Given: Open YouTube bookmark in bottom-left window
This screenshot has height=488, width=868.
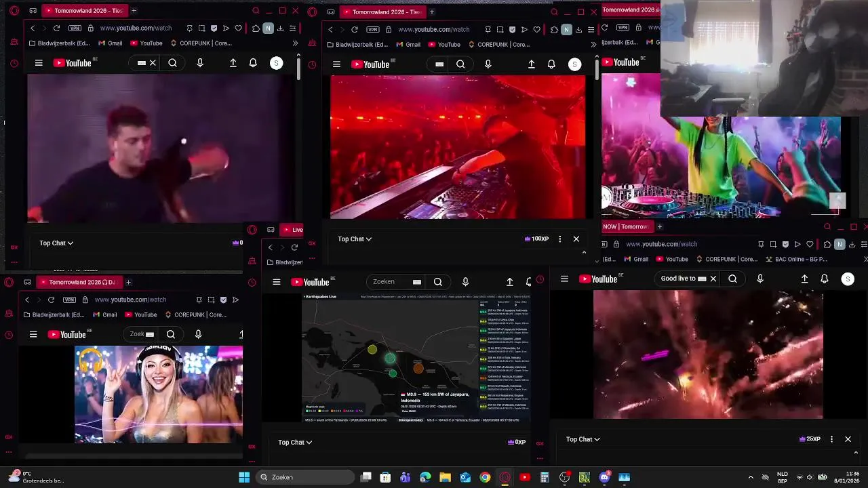Looking at the screenshot, I should coord(140,314).
